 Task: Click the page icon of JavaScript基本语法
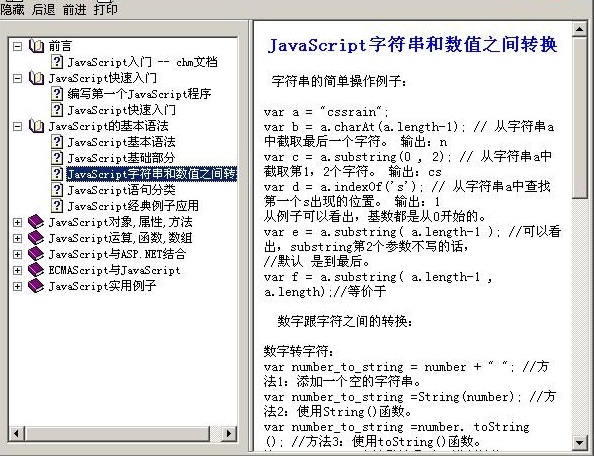point(57,142)
